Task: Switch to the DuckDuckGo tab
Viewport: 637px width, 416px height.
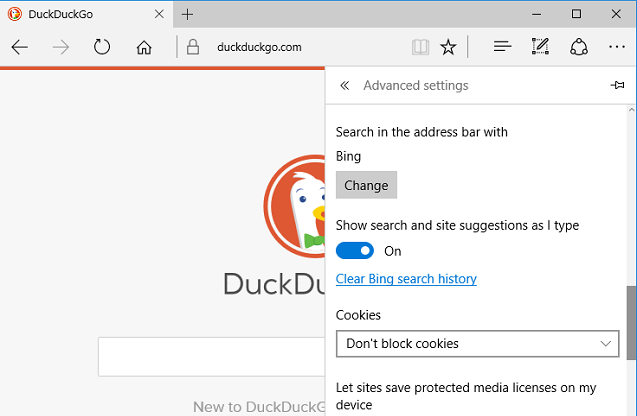Action: [x=86, y=14]
